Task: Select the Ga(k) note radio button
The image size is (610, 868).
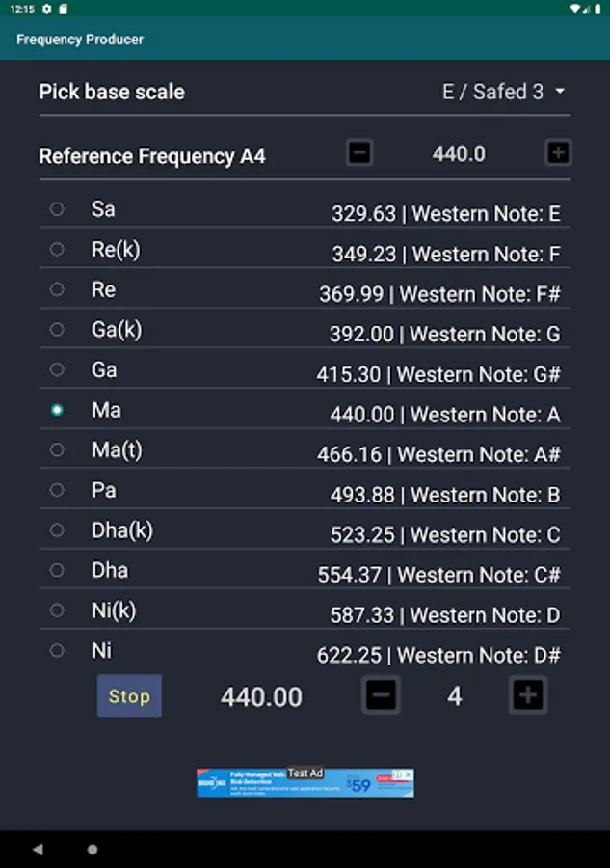Action: point(57,330)
